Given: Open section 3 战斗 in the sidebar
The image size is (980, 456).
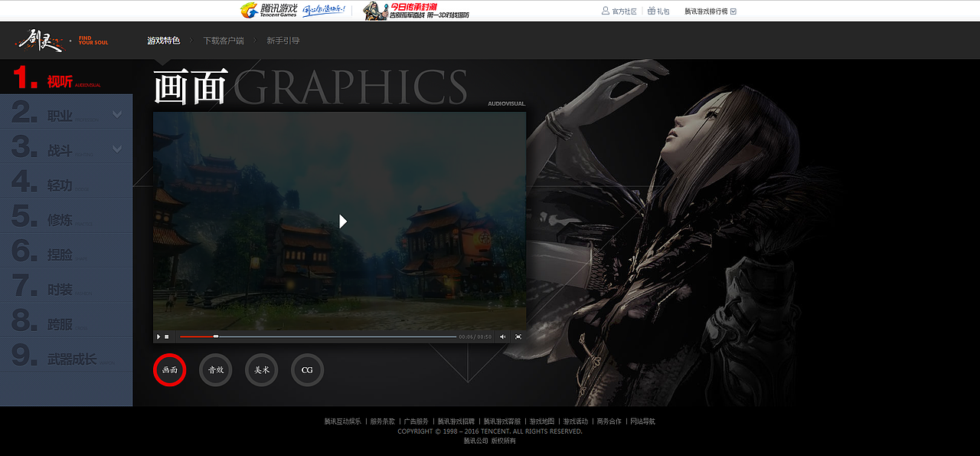Looking at the screenshot, I should 66,146.
